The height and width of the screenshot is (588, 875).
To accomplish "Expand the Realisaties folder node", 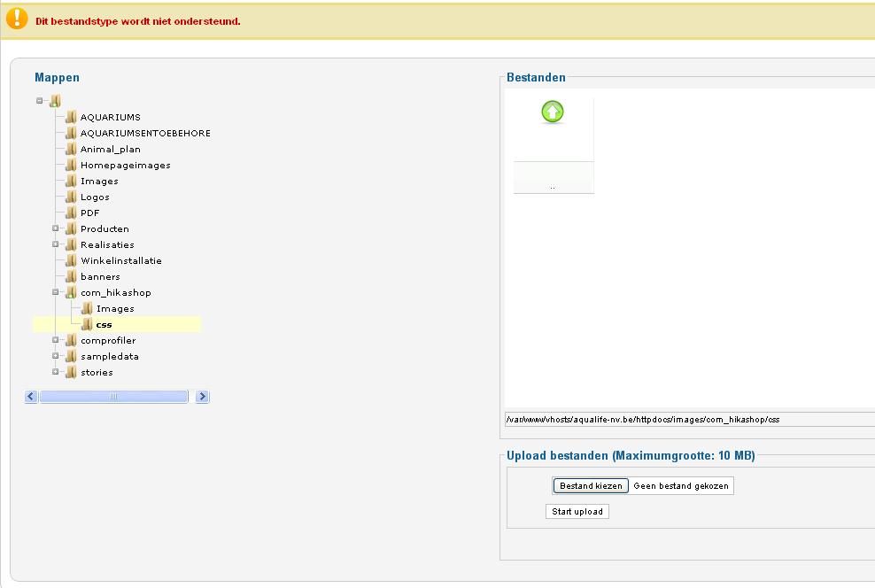I will tap(55, 244).
